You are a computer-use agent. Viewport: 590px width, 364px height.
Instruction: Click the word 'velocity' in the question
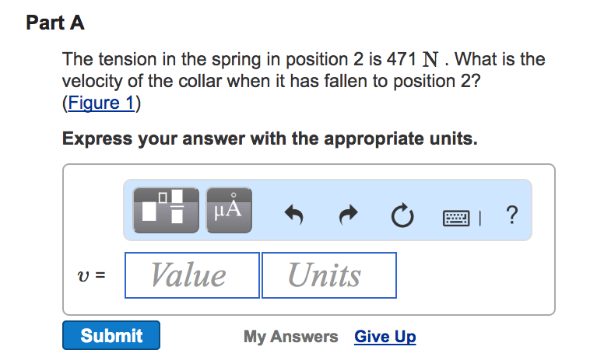[92, 81]
